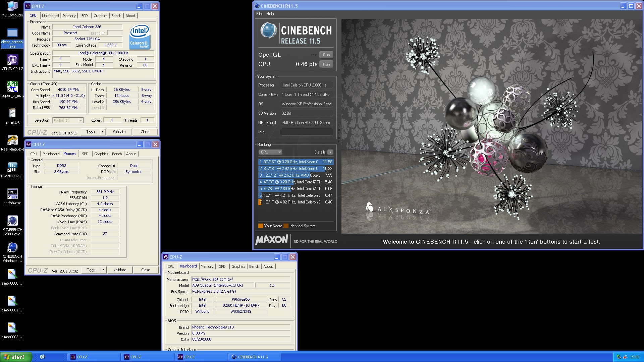This screenshot has width=644, height=362.
Task: Click the first system tray icon
Action: coord(619,357)
